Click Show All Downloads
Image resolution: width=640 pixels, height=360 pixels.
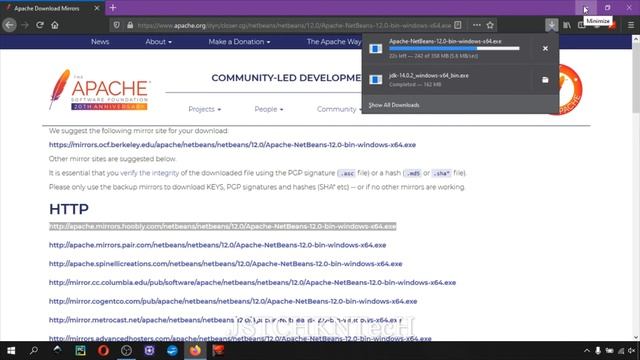pyautogui.click(x=394, y=105)
